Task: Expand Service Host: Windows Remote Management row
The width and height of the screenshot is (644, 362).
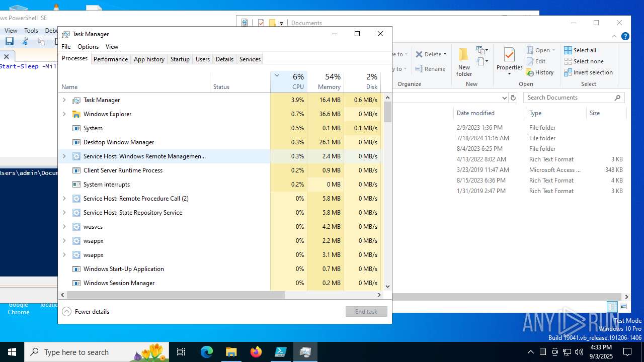Action: 64,156
